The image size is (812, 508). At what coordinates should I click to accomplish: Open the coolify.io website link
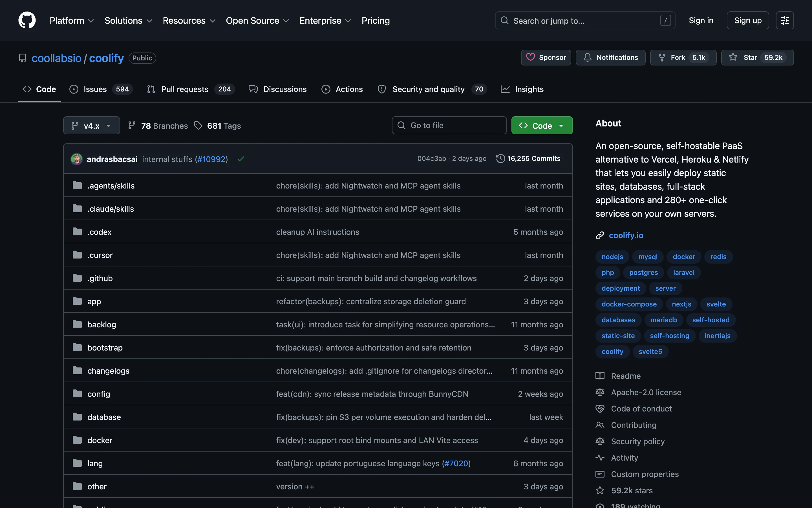tap(626, 236)
